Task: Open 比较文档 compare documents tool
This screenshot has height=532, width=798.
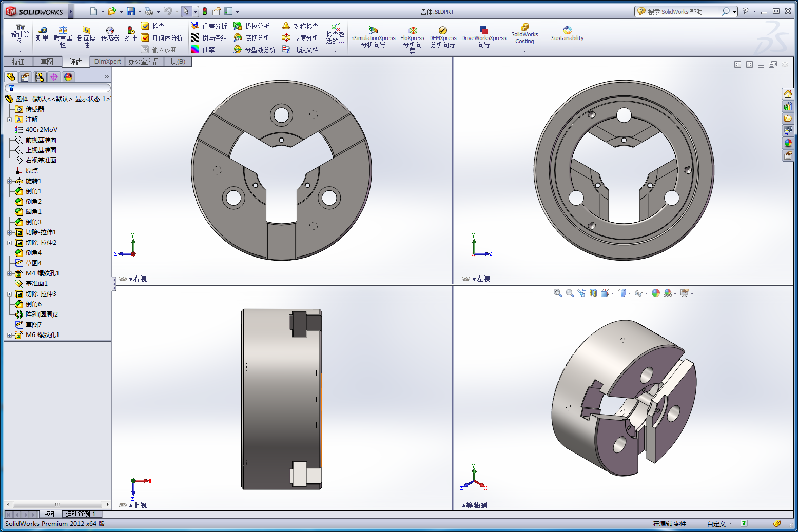Action: click(300, 50)
